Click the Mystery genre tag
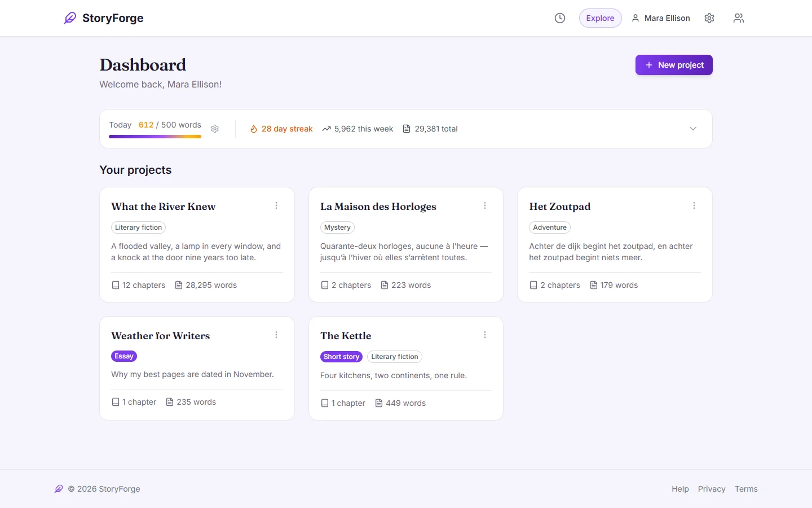 point(337,227)
